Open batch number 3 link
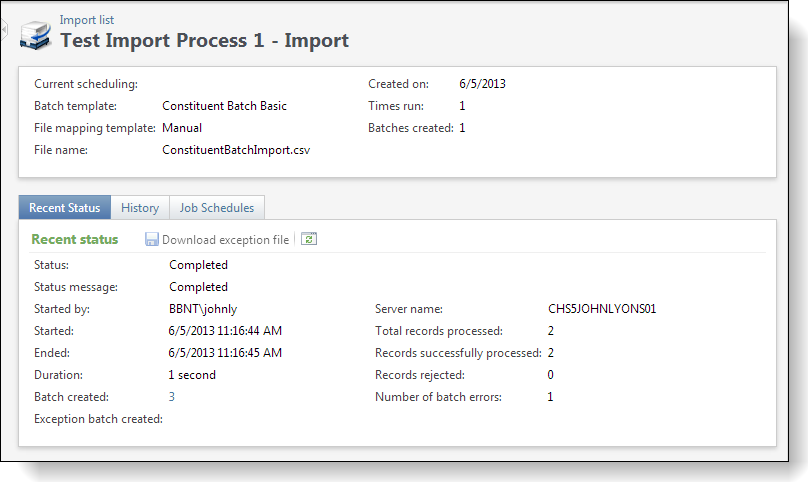808x482 pixels. tap(172, 397)
